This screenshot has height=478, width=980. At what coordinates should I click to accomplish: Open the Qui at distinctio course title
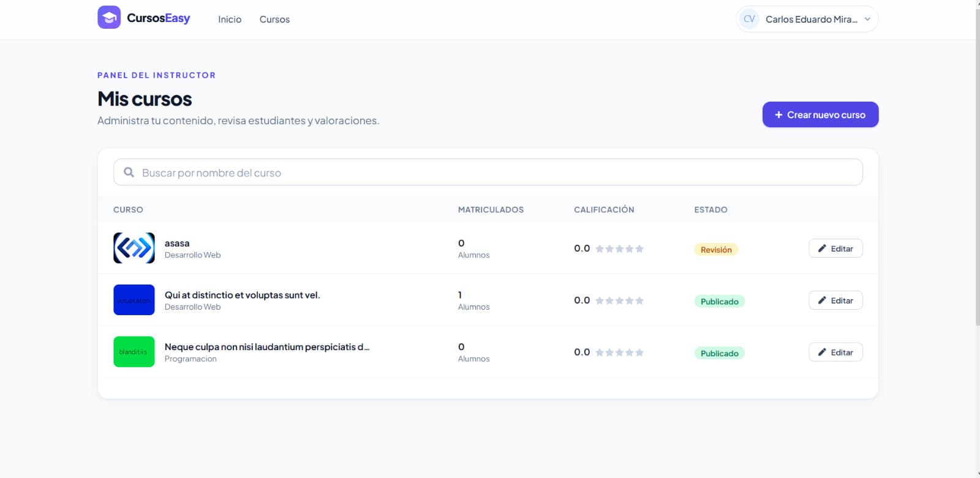click(x=242, y=295)
